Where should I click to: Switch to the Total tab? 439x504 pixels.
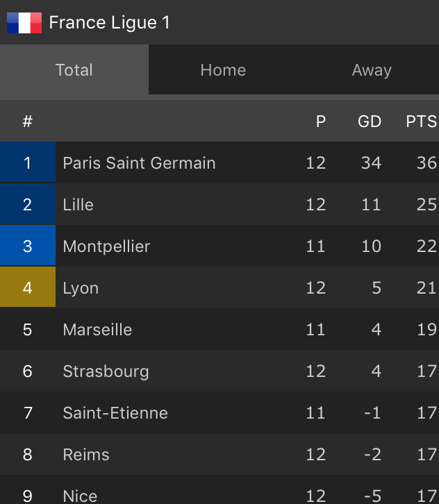click(x=74, y=70)
